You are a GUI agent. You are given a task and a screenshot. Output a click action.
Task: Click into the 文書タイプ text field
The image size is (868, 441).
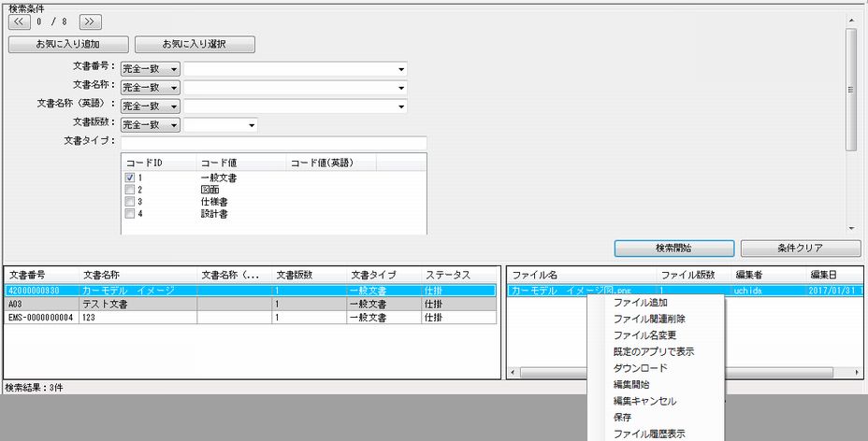[x=273, y=142]
